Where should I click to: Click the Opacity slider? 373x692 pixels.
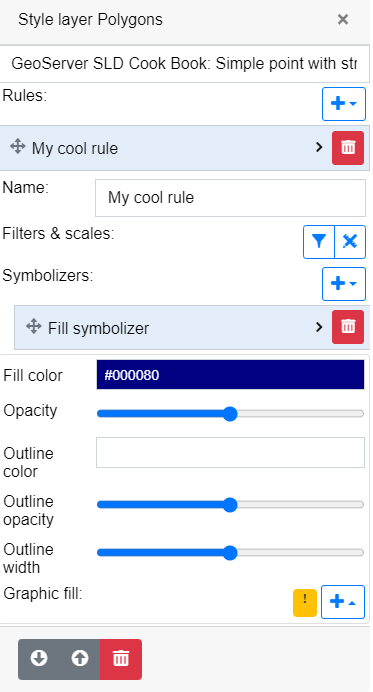(x=230, y=414)
